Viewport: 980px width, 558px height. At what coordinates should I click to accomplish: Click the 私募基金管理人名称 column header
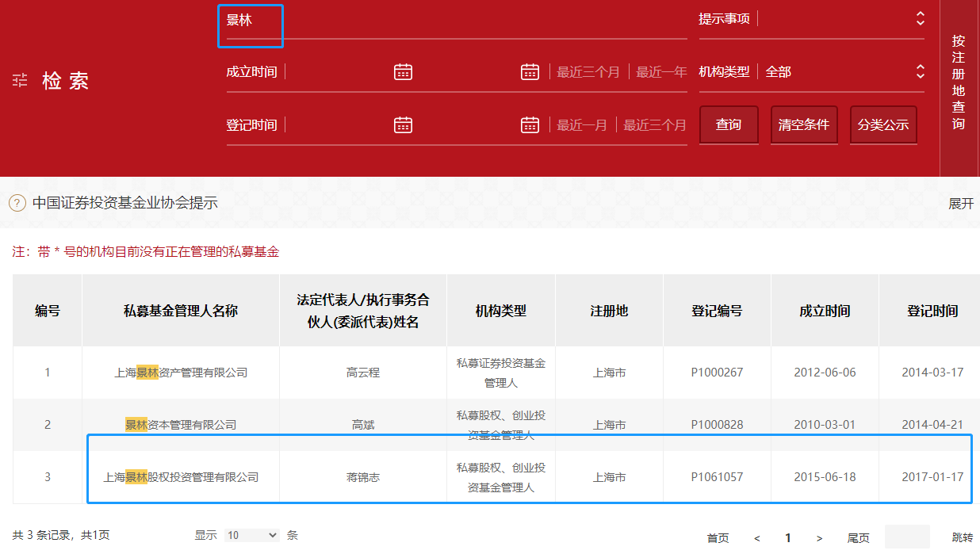pos(181,311)
